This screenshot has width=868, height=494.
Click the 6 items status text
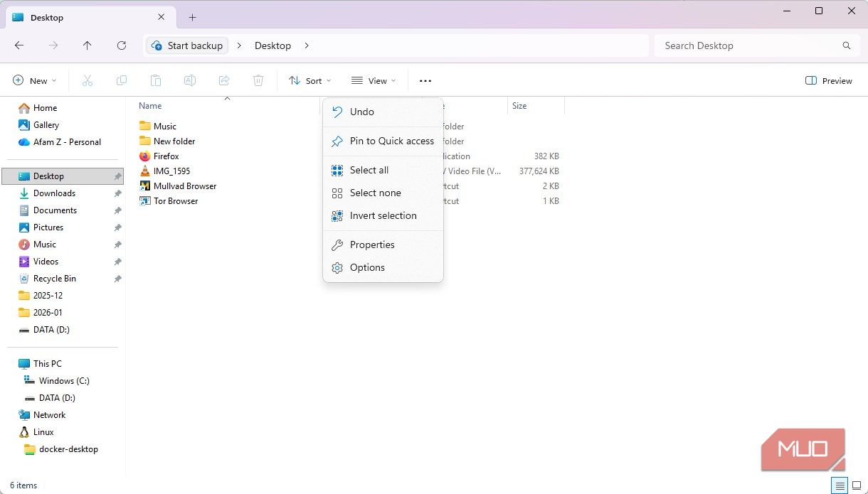[23, 486]
